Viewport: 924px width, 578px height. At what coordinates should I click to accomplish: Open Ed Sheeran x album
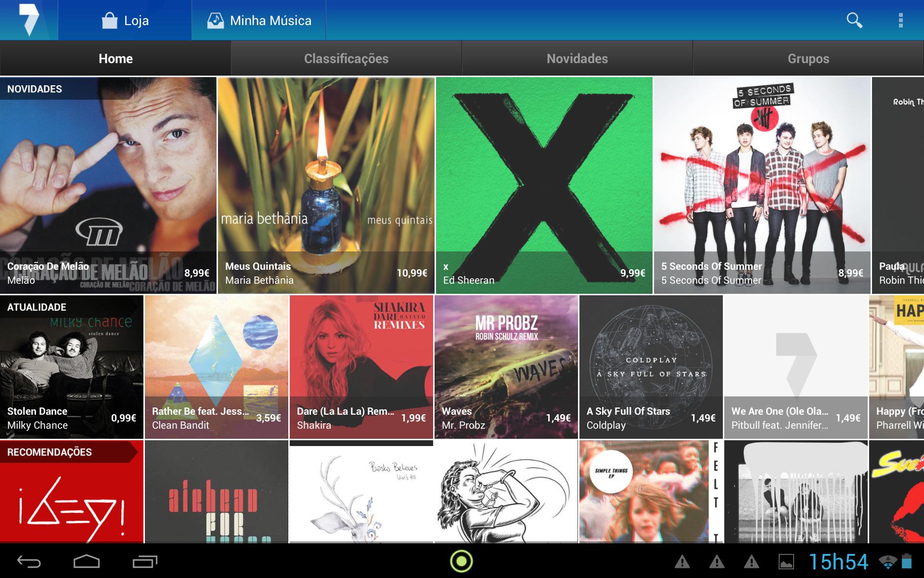544,185
